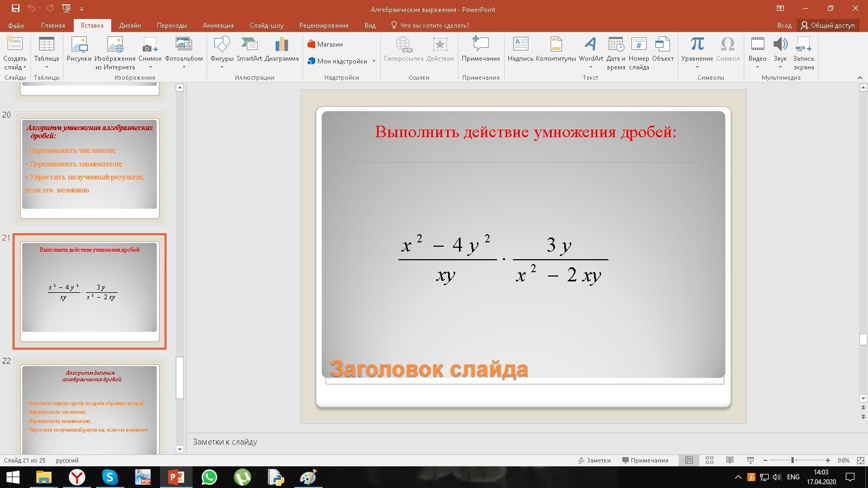Viewport: 868px width, 488px height.
Task: Open the Фигуры shapes gallery
Action: [222, 53]
